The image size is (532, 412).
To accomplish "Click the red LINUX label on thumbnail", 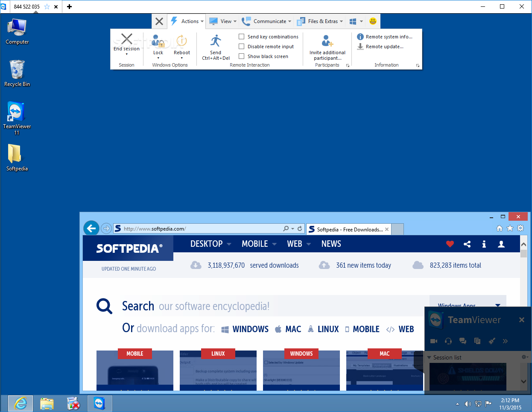I will click(x=218, y=354).
